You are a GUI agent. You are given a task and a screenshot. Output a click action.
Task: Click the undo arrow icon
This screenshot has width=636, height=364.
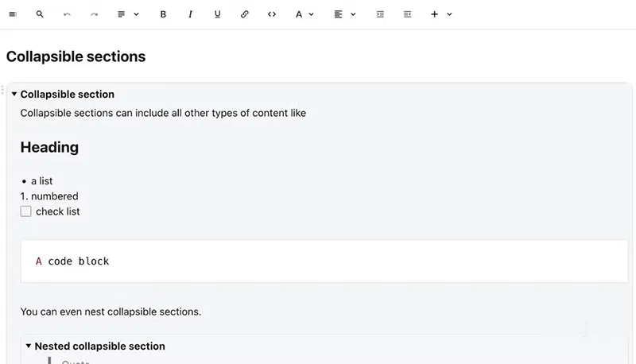coord(67,14)
